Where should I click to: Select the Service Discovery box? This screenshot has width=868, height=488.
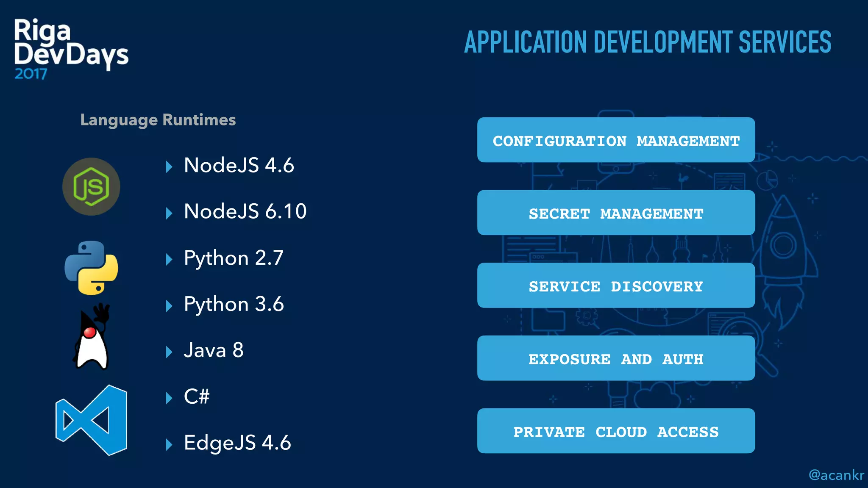(x=616, y=286)
